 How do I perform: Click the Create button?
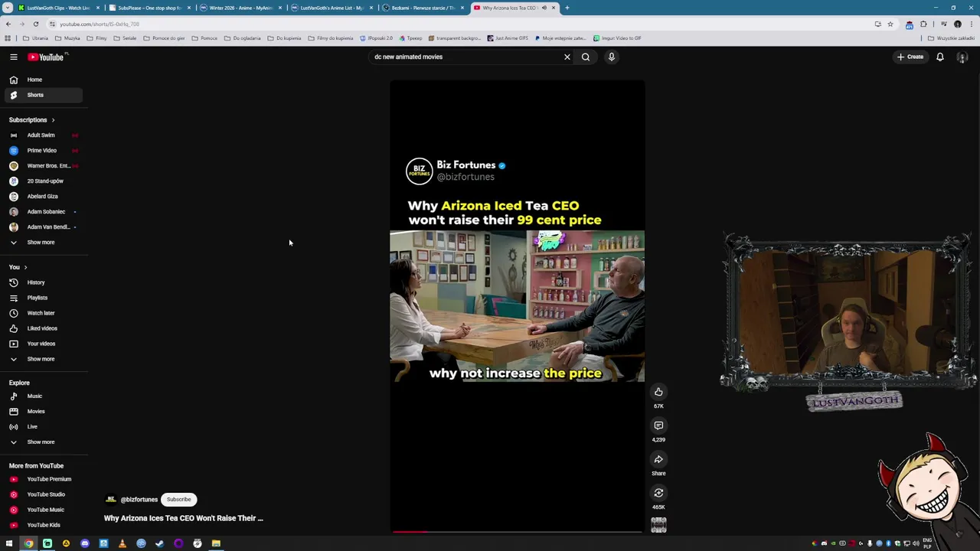(910, 57)
